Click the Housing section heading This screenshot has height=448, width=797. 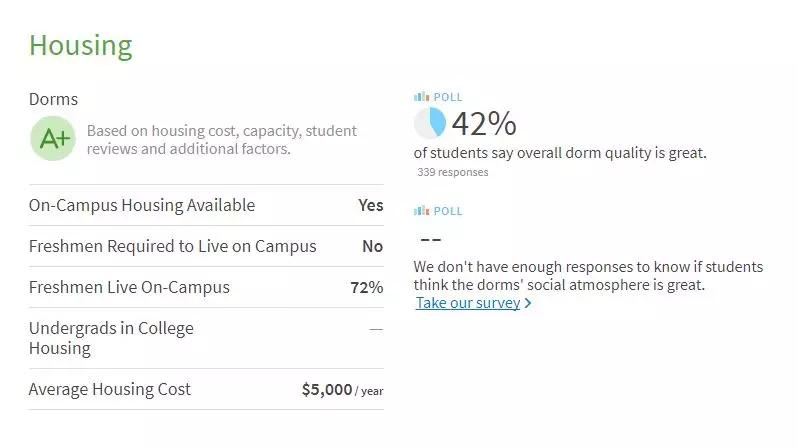[80, 45]
